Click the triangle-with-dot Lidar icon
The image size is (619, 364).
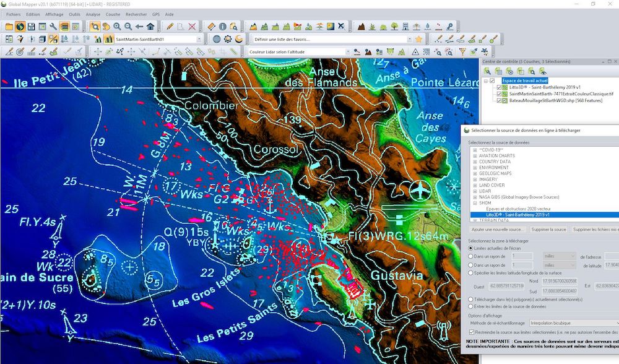tap(415, 52)
